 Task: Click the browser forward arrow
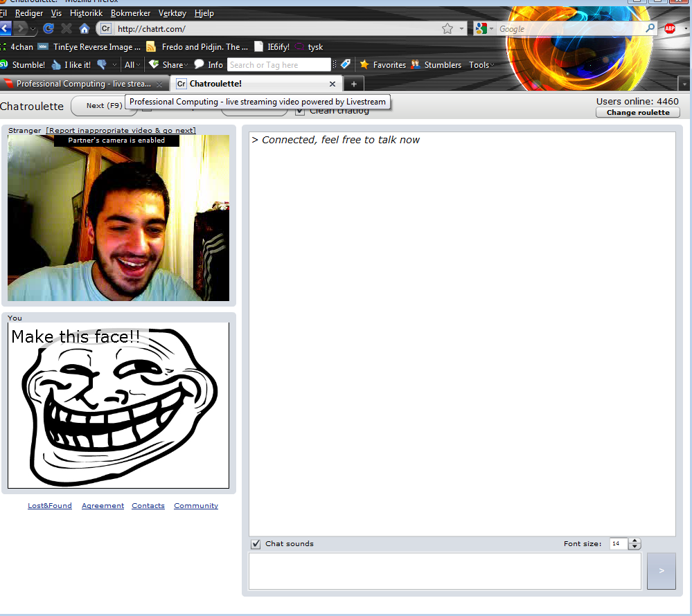[x=20, y=29]
